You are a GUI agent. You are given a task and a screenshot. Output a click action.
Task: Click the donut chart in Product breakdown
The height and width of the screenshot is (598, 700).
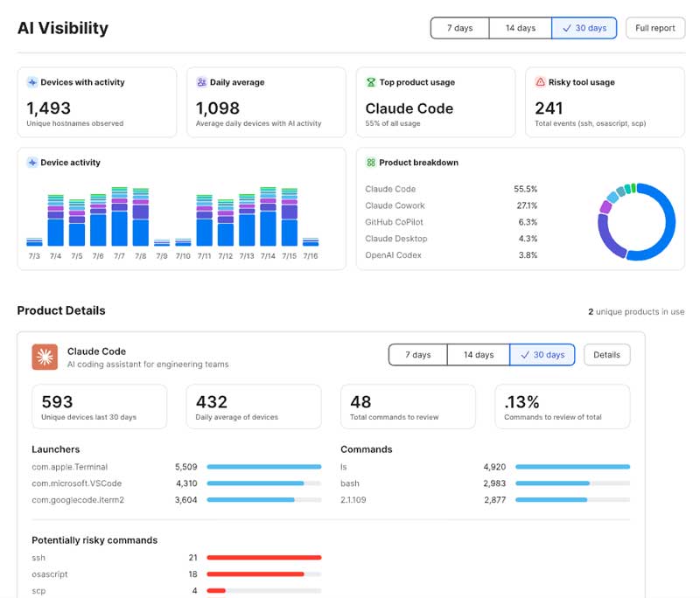(637, 222)
